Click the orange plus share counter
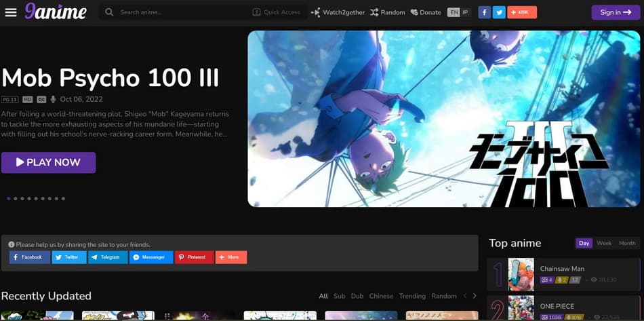The width and height of the screenshot is (644, 321). (522, 12)
